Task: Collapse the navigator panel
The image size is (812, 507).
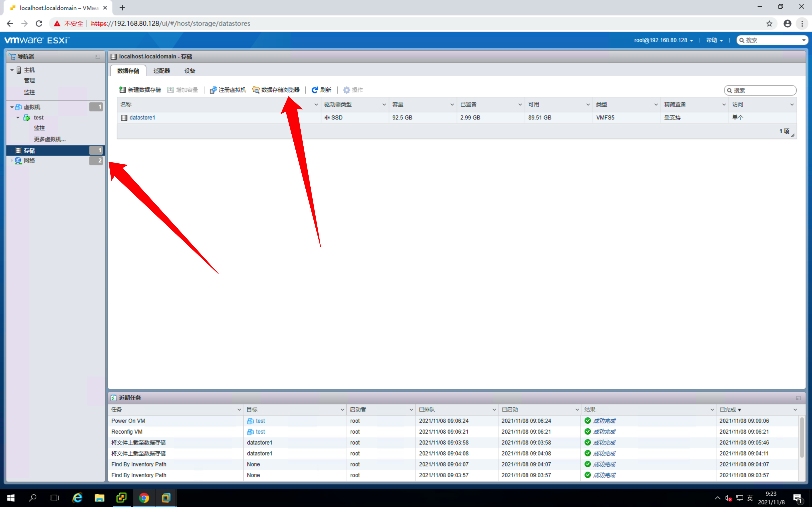Action: (x=98, y=57)
